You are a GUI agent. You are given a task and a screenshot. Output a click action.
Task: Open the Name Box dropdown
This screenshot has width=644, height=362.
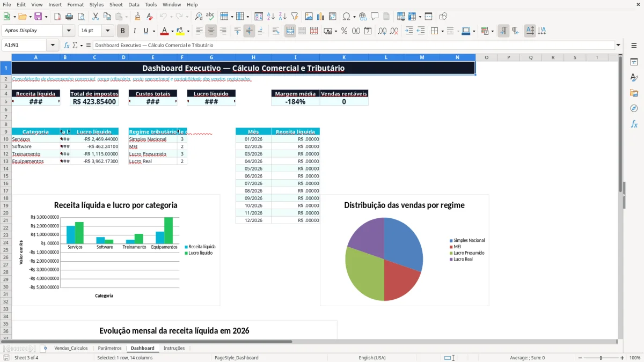[53, 46]
